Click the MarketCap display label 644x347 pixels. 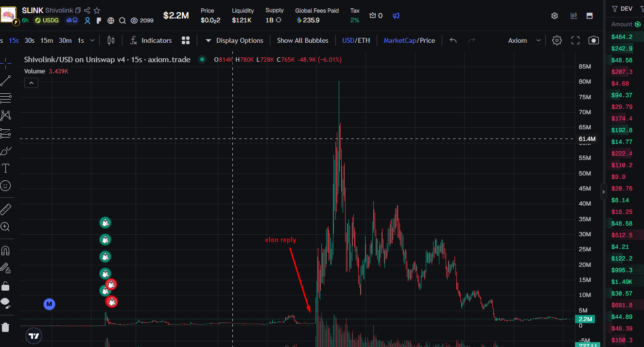(400, 40)
